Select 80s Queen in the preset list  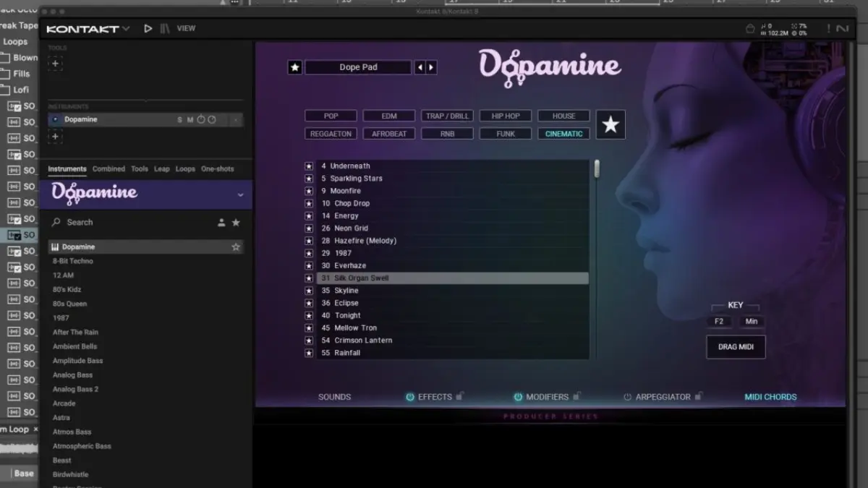(69, 304)
